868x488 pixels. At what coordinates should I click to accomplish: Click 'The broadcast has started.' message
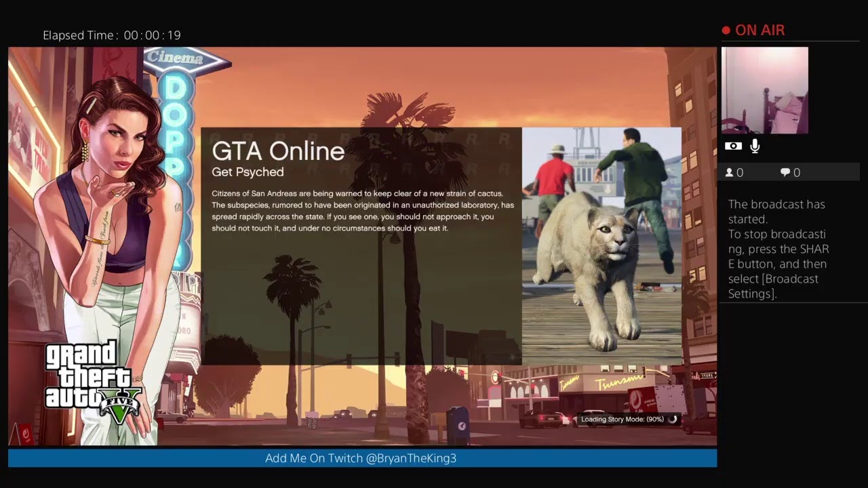776,211
